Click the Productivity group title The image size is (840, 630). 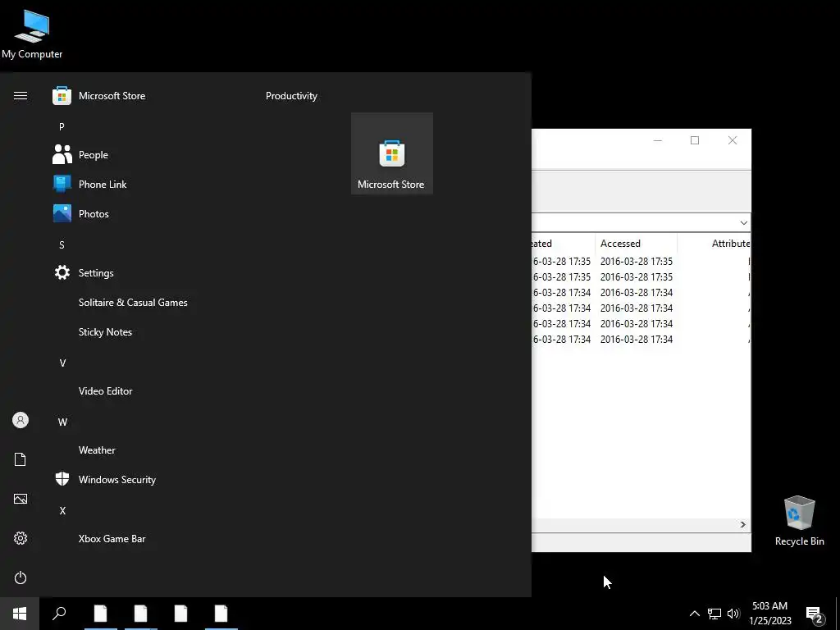(291, 96)
